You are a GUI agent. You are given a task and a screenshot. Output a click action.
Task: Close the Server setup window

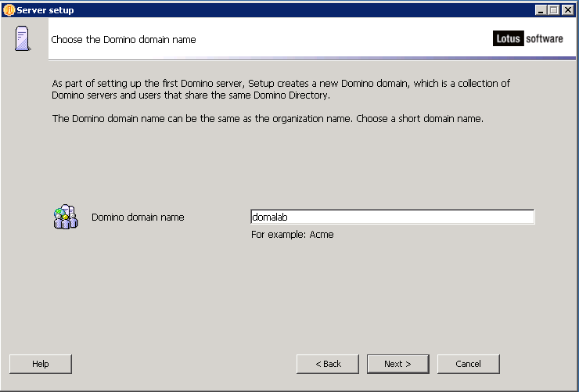click(567, 10)
